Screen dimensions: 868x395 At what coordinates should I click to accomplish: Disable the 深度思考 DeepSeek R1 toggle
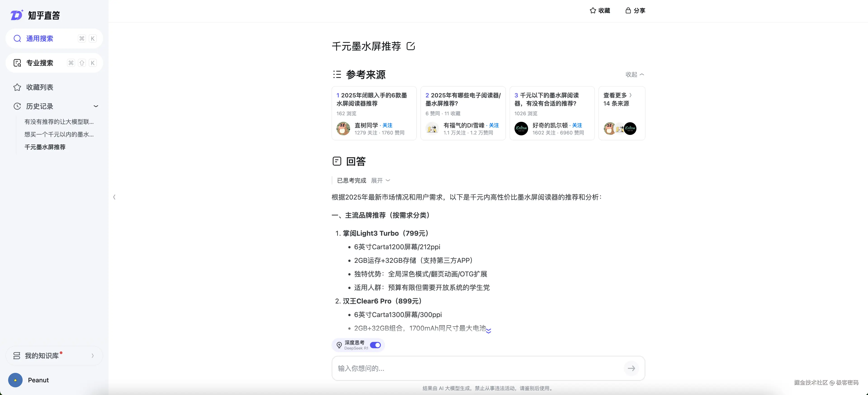coord(375,345)
